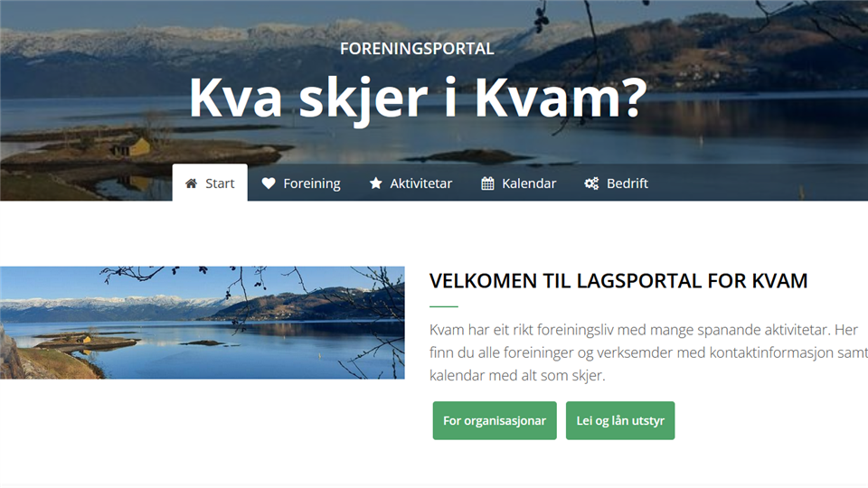The image size is (868, 488).
Task: Click the calendar icon beside Kalendar
Action: (x=487, y=183)
